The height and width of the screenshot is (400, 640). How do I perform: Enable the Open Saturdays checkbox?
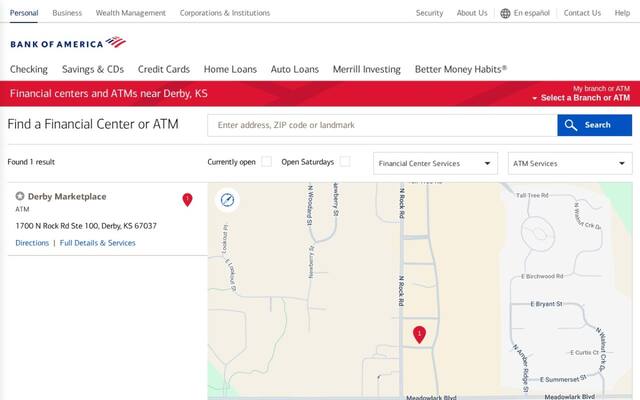(x=345, y=162)
